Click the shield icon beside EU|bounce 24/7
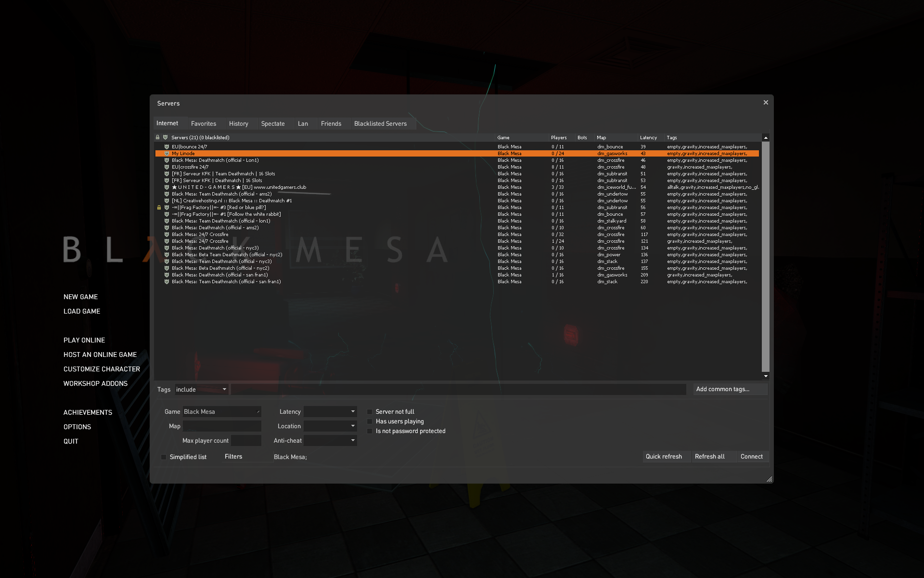924x578 pixels. [167, 147]
